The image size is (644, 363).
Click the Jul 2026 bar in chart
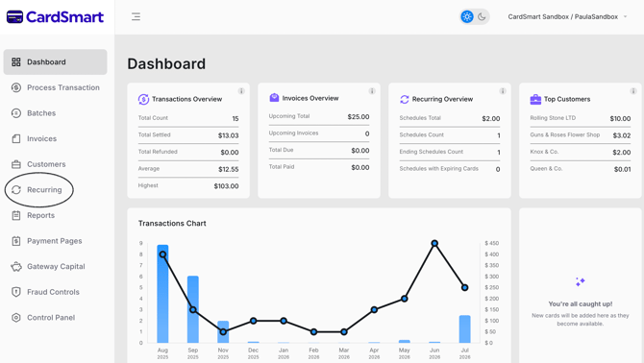pyautogui.click(x=465, y=329)
